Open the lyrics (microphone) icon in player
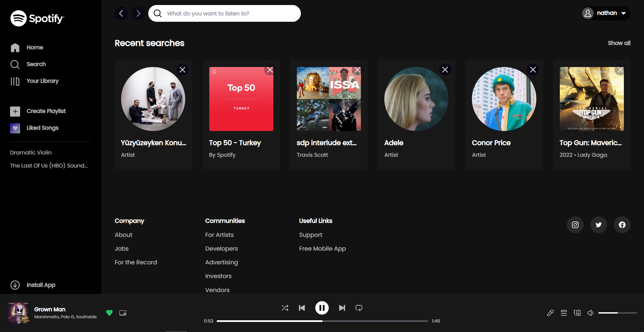644x332 pixels. pyautogui.click(x=550, y=313)
